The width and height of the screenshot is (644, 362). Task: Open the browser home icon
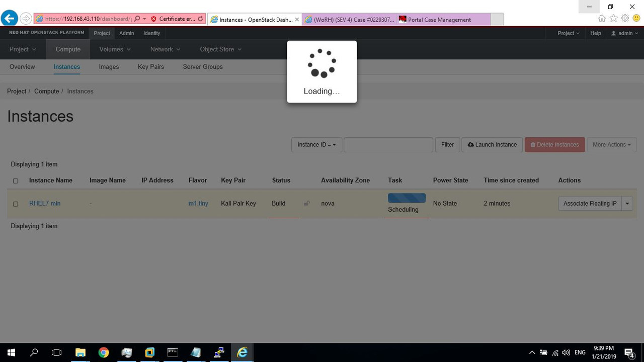tap(602, 18)
